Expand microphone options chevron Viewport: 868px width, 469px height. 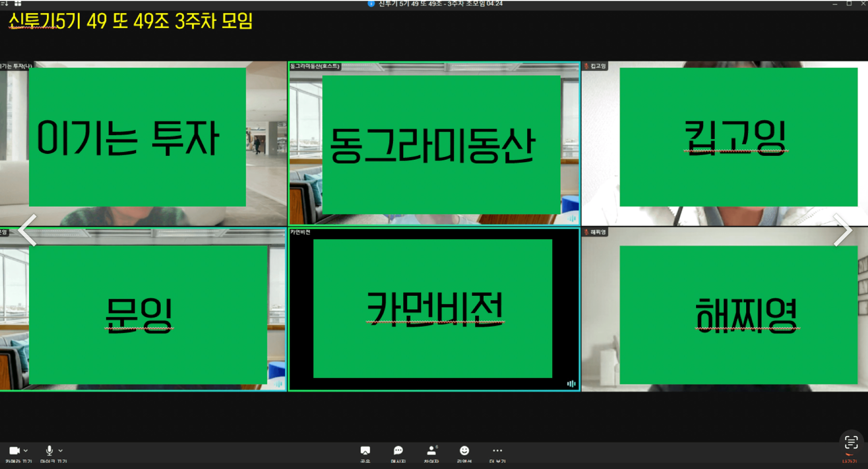pos(61,450)
